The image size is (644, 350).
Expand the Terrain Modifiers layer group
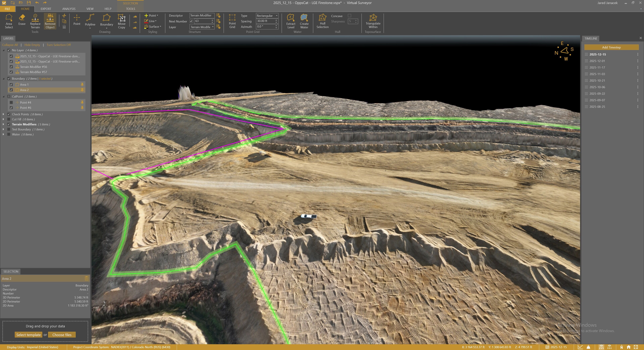[x=3, y=124]
